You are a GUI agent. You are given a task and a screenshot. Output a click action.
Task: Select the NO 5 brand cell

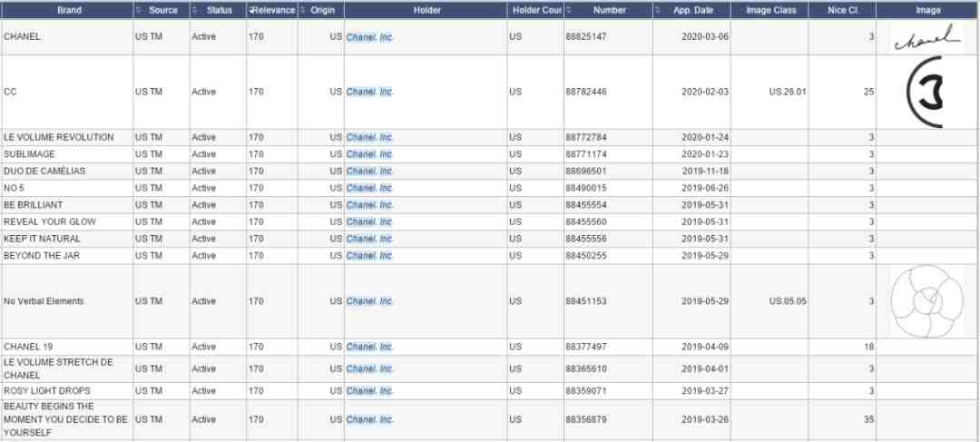67,188
